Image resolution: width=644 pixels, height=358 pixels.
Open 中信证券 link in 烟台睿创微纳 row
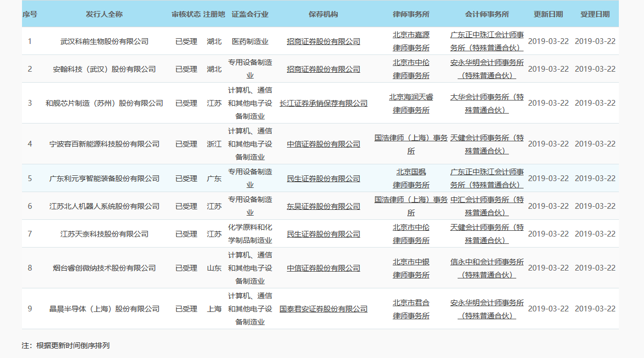point(324,268)
